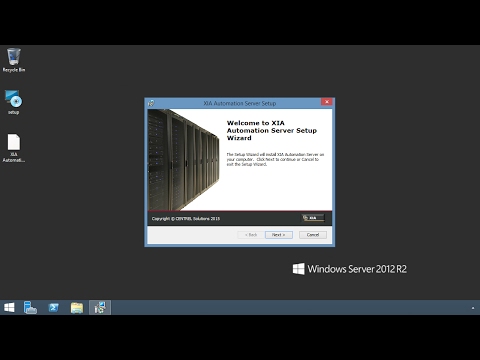Click the XIA logo badge in the banner
This screenshot has width=480, height=360.
tap(313, 218)
